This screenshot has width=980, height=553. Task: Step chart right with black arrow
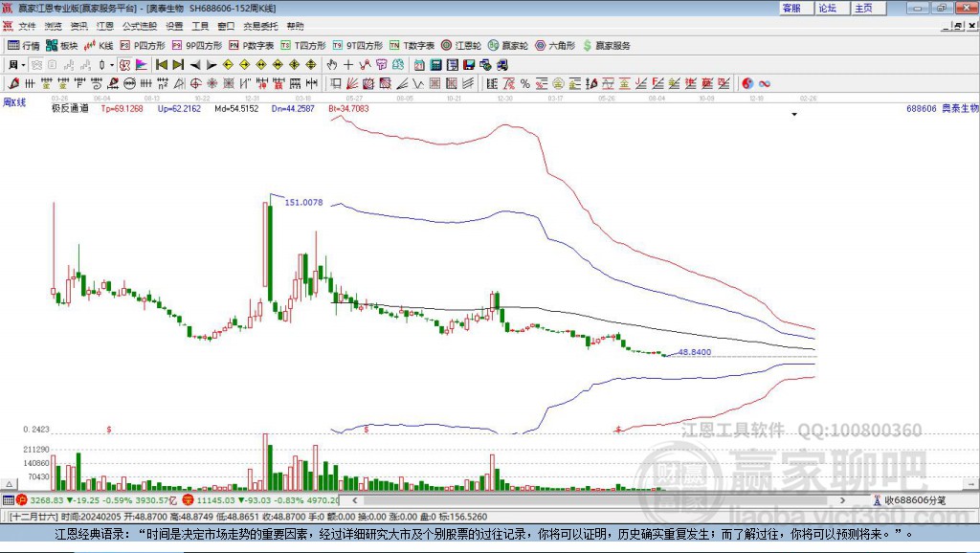[212, 64]
